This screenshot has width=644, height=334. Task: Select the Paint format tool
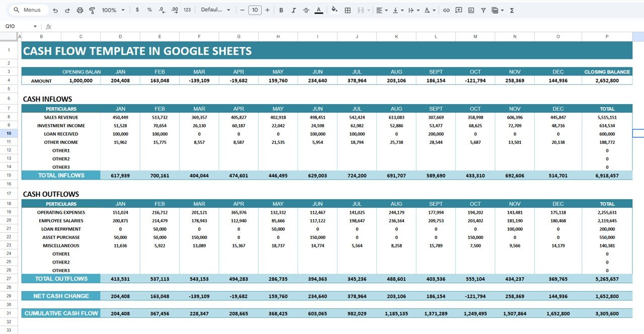[92, 10]
